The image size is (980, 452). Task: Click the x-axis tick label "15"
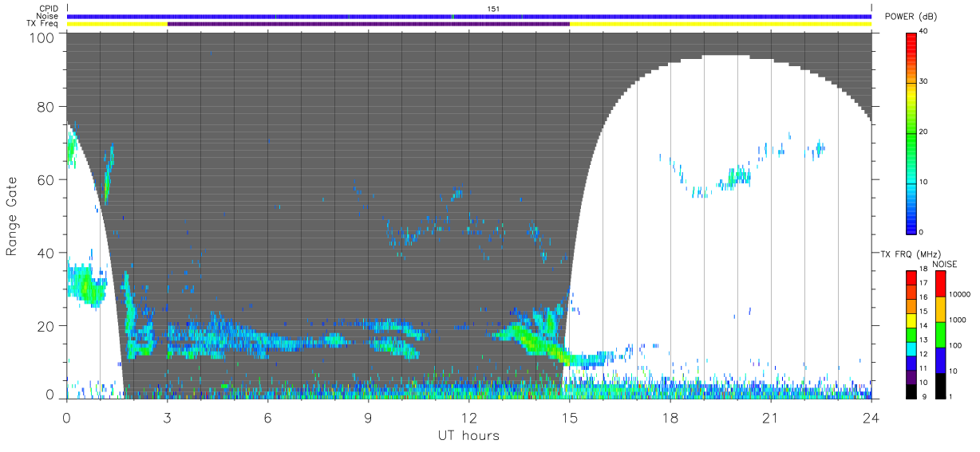pyautogui.click(x=570, y=418)
